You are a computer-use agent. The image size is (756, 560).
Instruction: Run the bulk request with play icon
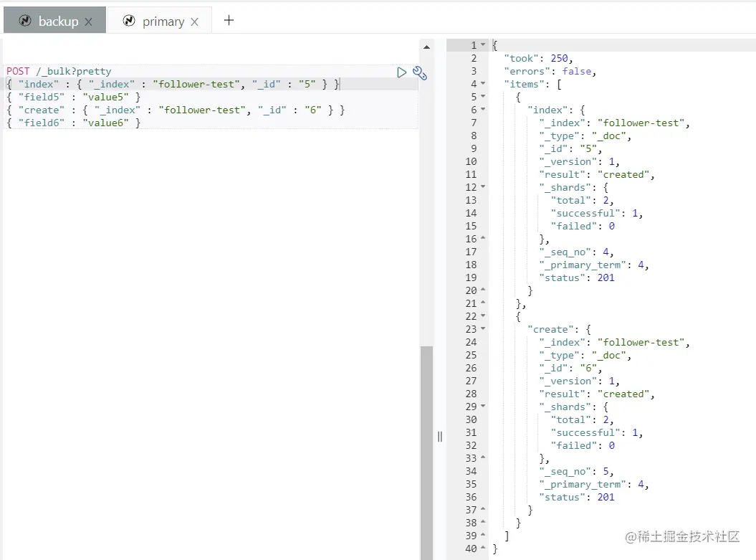[x=401, y=72]
